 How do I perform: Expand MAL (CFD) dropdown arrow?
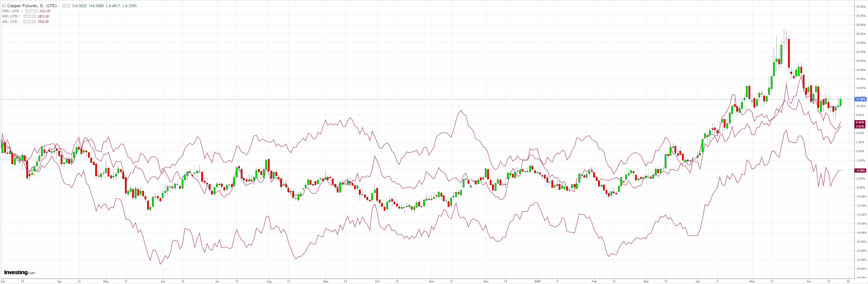coord(20,22)
